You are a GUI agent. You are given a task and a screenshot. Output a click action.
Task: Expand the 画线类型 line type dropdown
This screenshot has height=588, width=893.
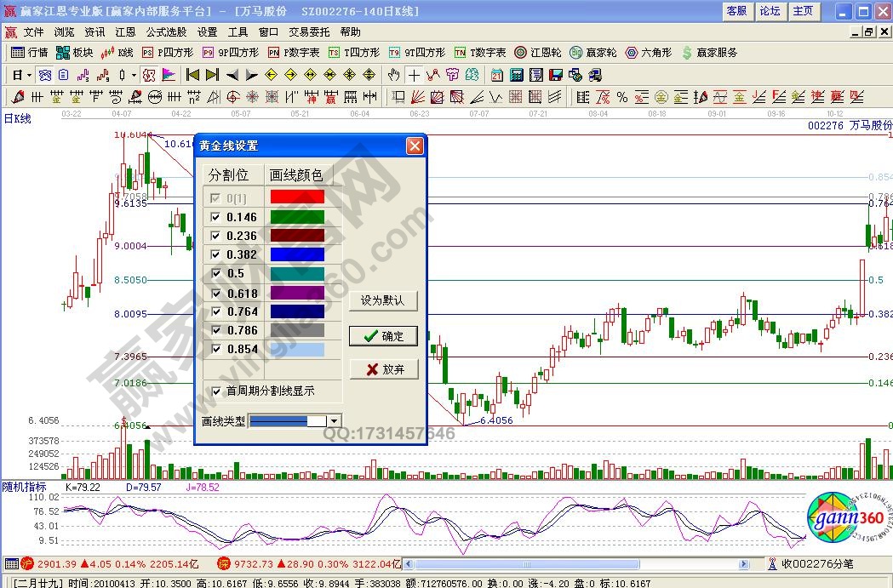334,421
